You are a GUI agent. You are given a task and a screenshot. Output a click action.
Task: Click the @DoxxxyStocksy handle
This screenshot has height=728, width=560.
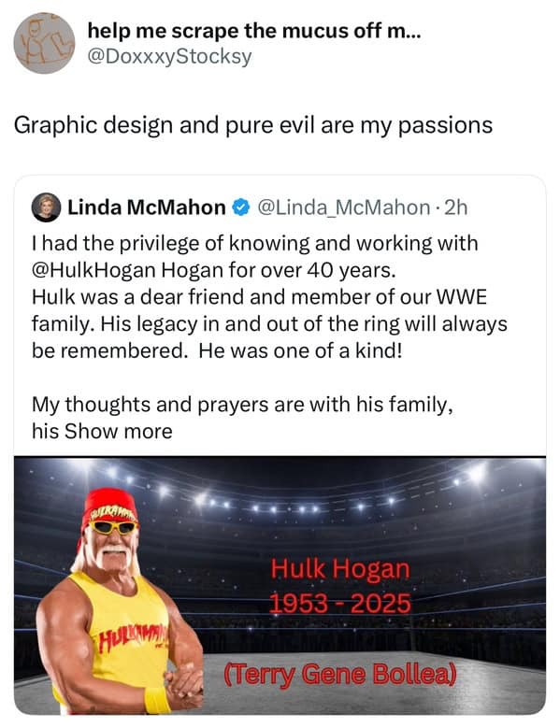(169, 57)
